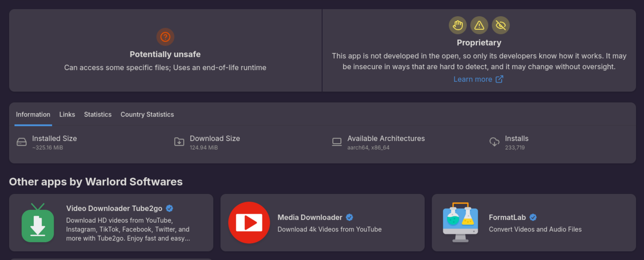
Task: Click the 233,719 installs value
Action: 515,147
